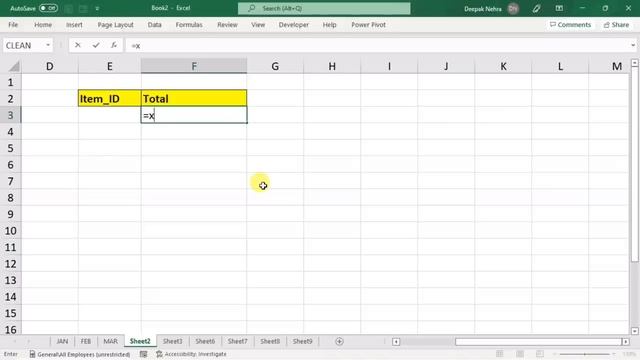The height and width of the screenshot is (360, 640).
Task: Click cell F3 containing =x
Action: tap(194, 116)
